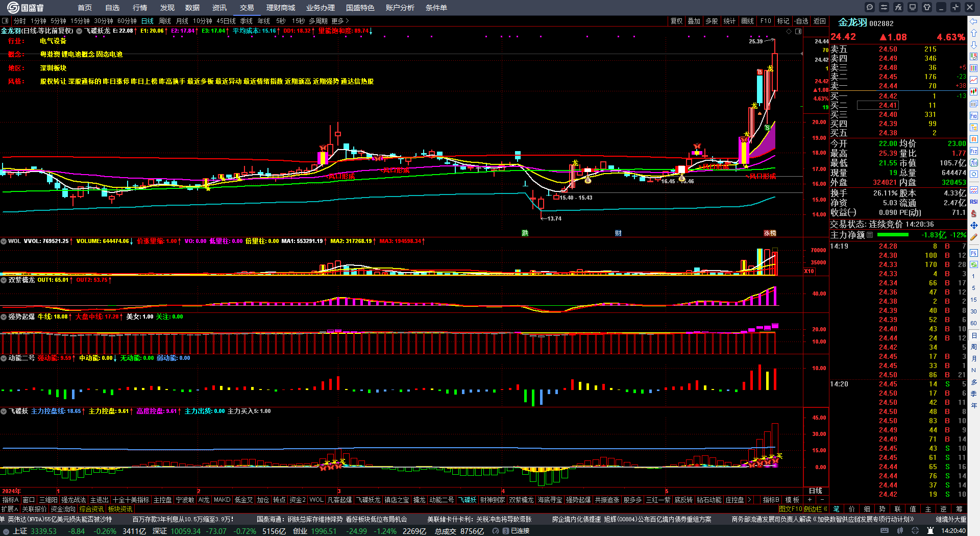The image size is (980, 536).
Task: Open the 强势起爆 indicator panel dropdown
Action: (4, 316)
